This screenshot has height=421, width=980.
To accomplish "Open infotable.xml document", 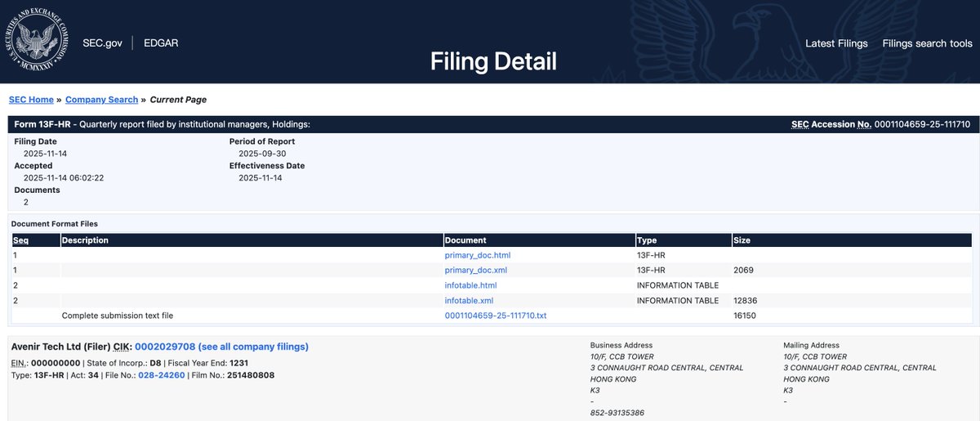I will [469, 300].
